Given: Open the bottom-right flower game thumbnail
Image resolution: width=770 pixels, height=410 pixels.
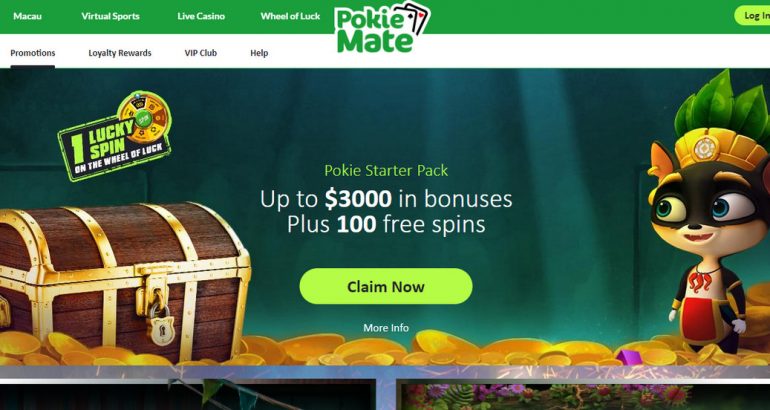Looking at the screenshot, I should pos(584,396).
